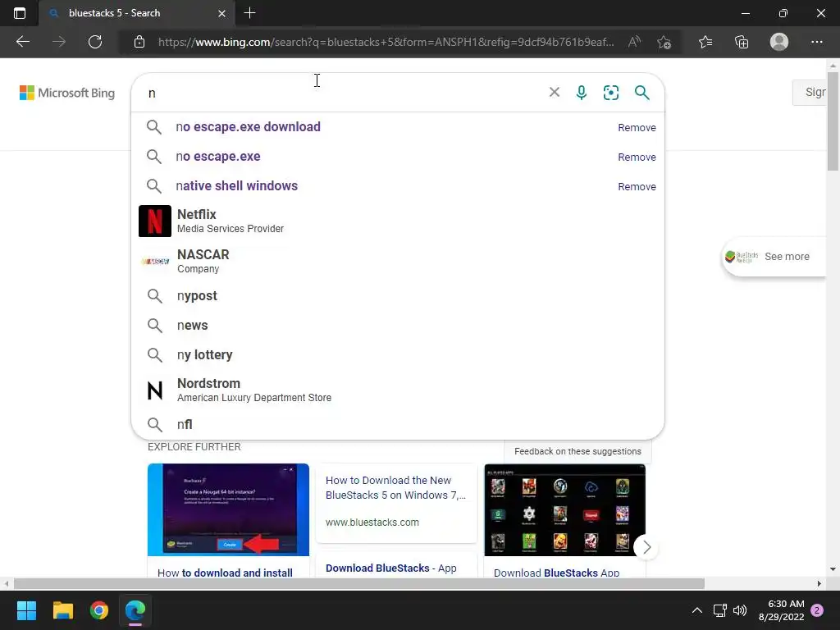Open the BlueStacks Nougat instance thumbnail

[228, 509]
